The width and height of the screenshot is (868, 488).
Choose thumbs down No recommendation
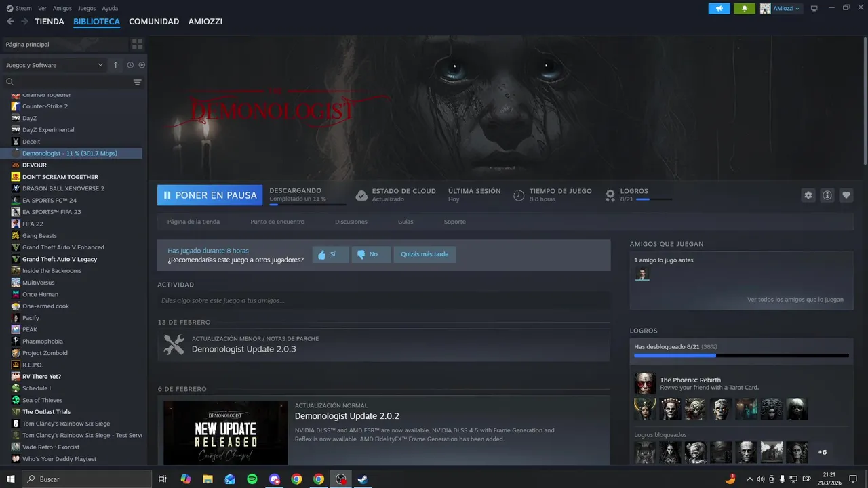[371, 254]
